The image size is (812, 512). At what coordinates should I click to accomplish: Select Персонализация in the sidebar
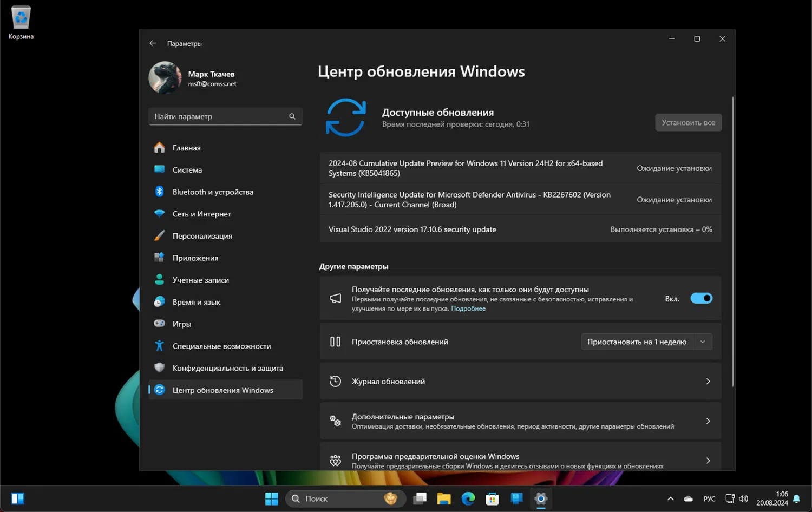tap(202, 236)
